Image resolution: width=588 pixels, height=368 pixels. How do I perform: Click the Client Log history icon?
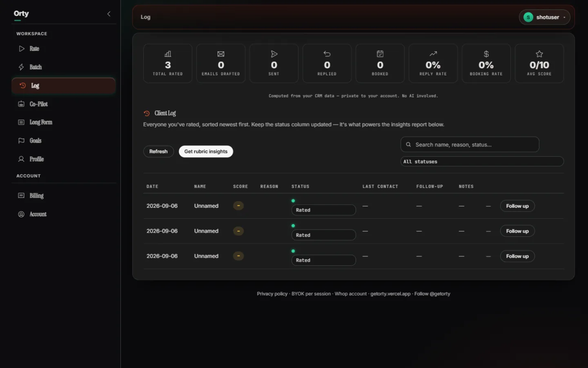(147, 113)
